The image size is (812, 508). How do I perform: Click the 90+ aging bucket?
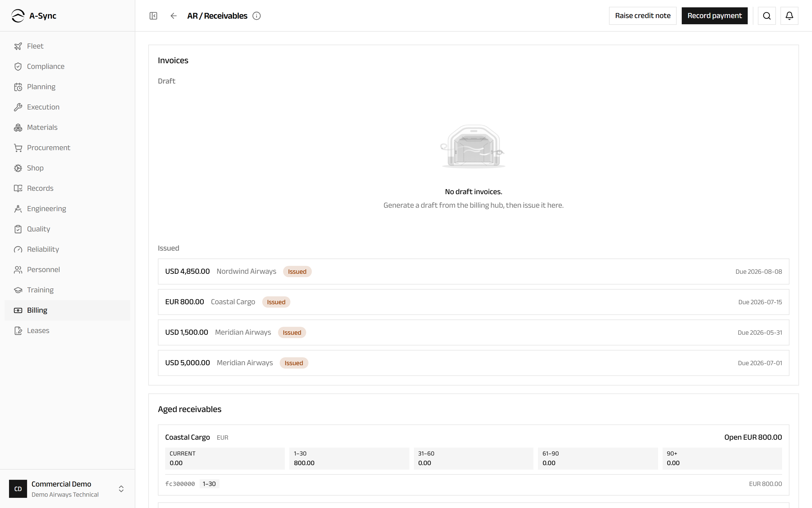722,458
